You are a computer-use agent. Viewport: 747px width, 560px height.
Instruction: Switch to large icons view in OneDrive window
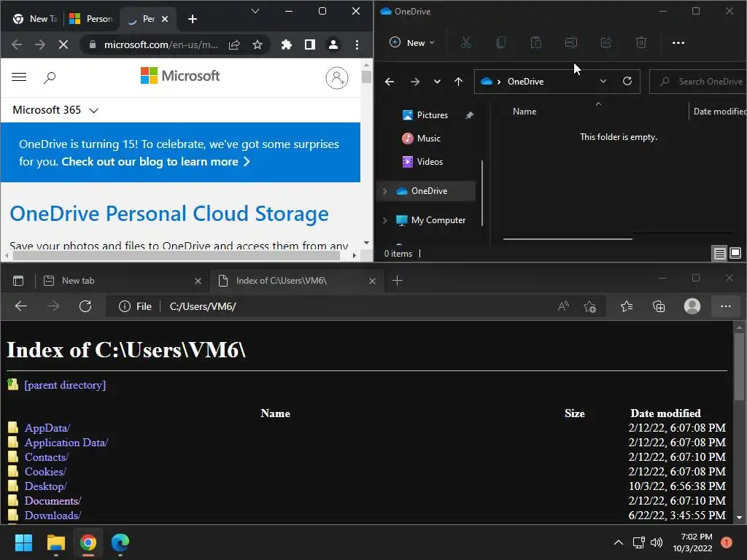735,253
